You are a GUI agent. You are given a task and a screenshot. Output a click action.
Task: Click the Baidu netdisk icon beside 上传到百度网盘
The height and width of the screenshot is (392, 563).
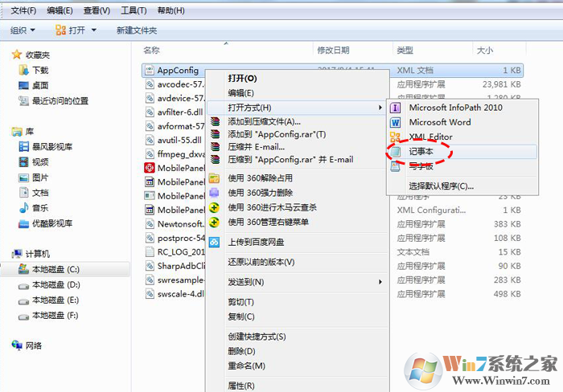pos(215,242)
